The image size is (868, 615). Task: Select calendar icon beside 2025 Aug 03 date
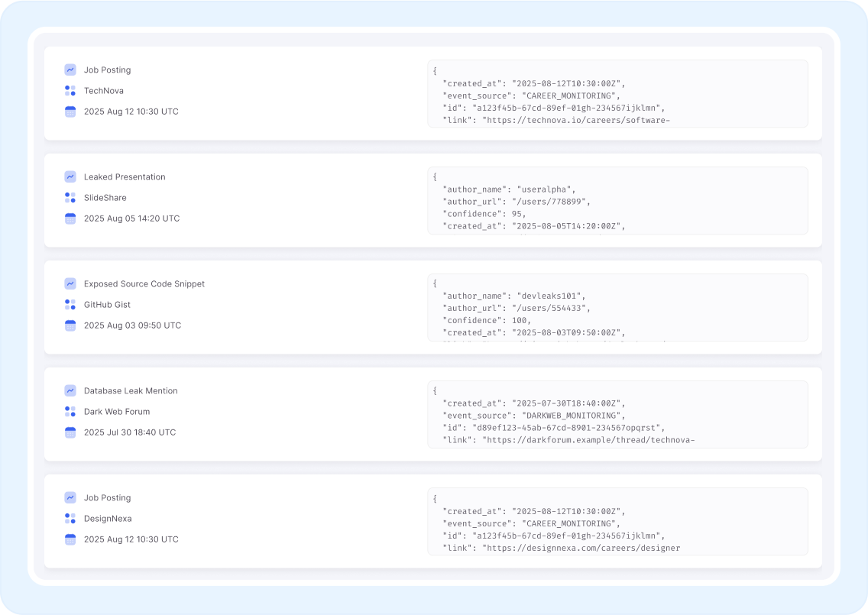70,325
